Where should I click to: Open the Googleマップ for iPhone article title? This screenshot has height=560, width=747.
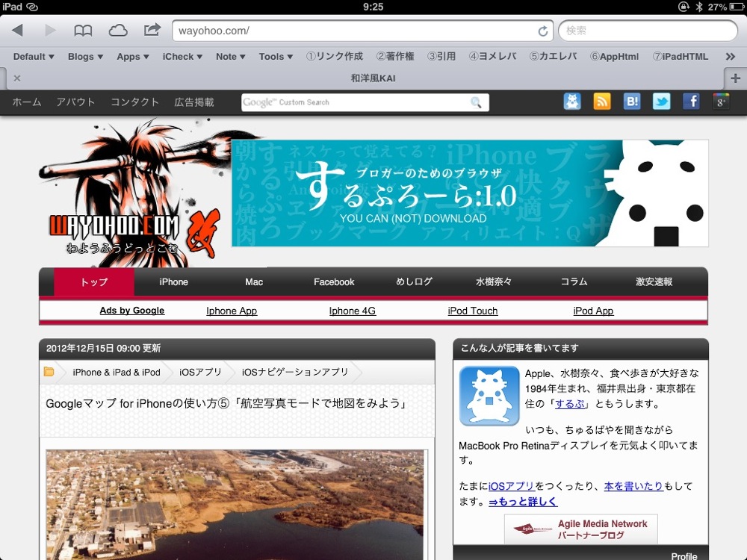(226, 404)
